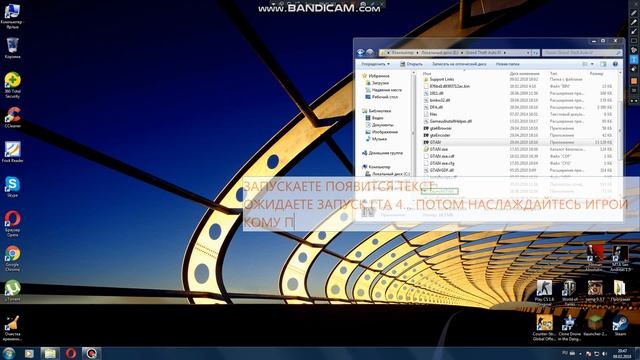
Task: Open the view options dropdown arrow
Action: [592, 64]
